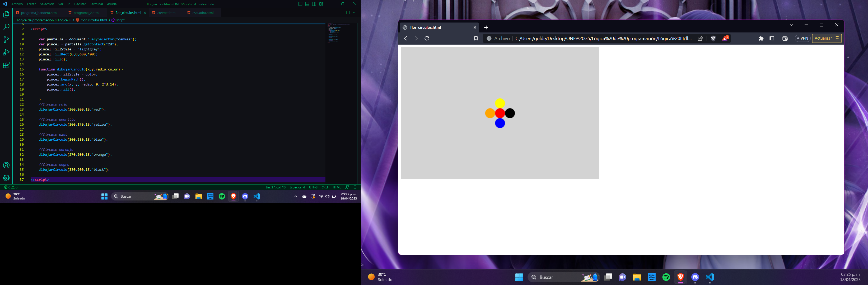
Task: Bookmark this page in Brave
Action: point(476,38)
